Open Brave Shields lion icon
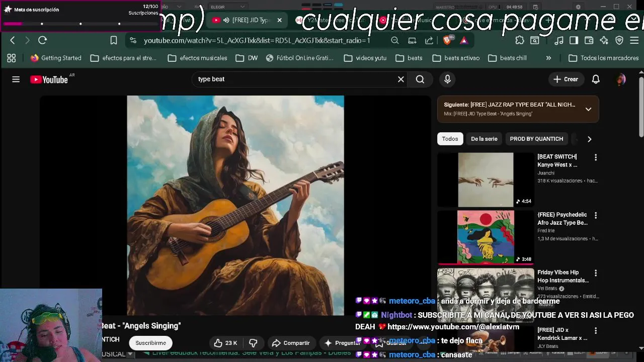The width and height of the screenshot is (644, 362). click(x=447, y=40)
